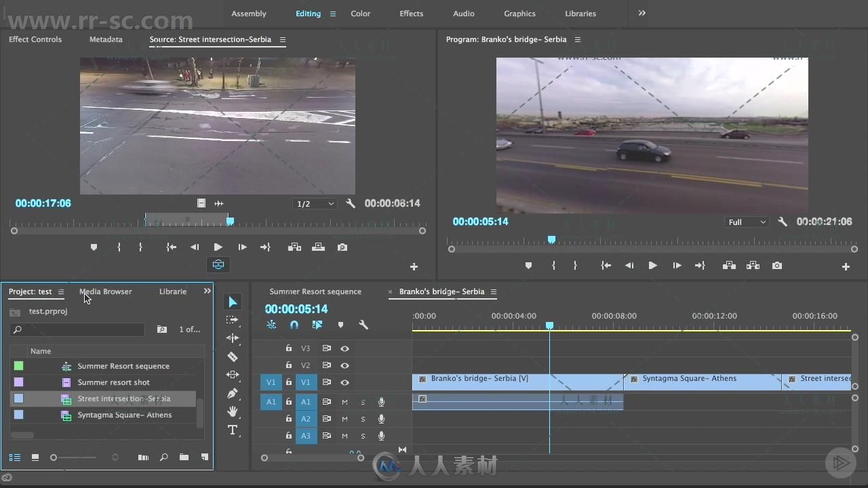This screenshot has width=868, height=488.
Task: Open Effect Controls tab
Action: click(35, 39)
